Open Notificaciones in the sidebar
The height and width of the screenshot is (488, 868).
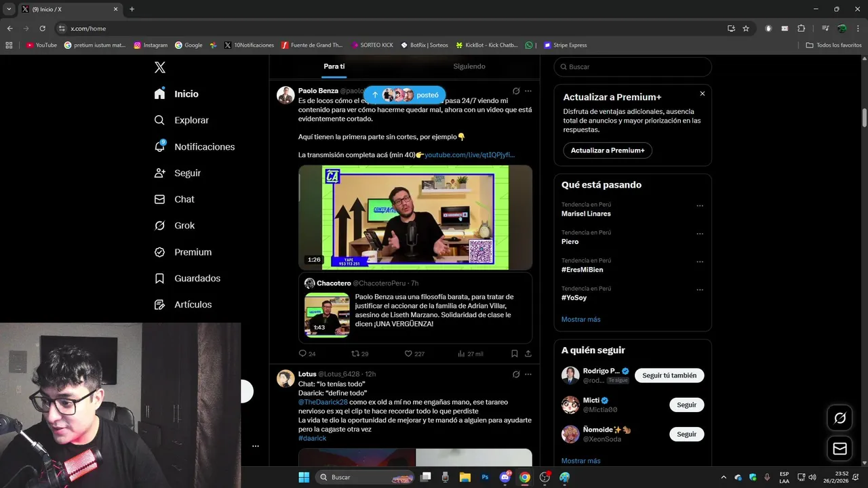(x=194, y=146)
